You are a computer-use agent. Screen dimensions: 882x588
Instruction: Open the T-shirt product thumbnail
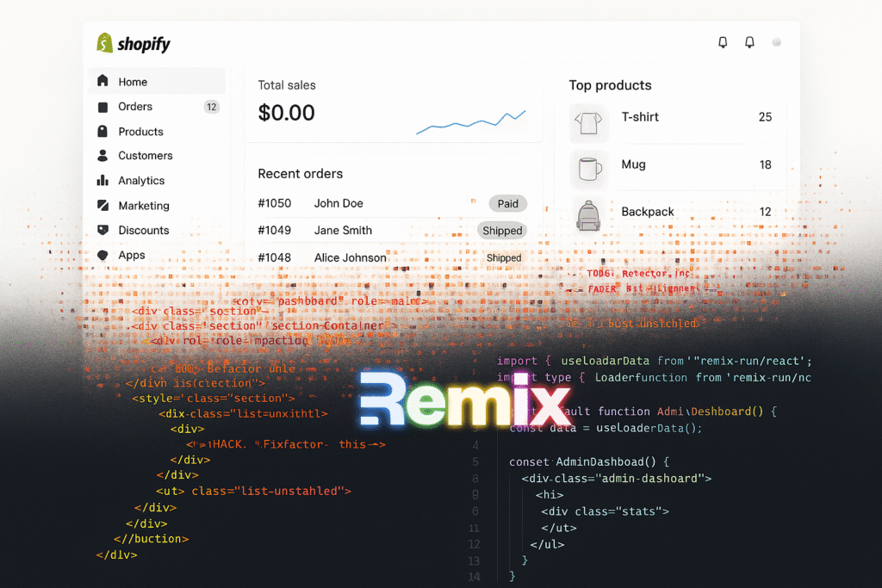589,121
